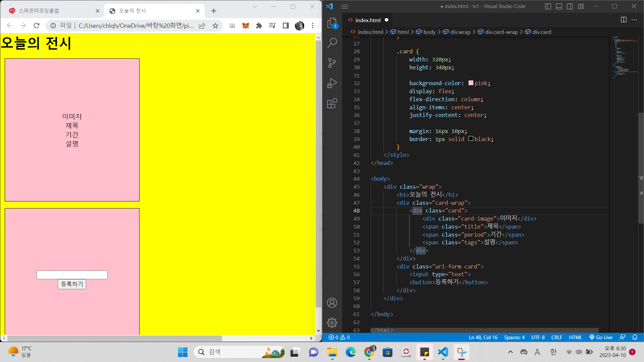Viewport: 644px width, 362px height.
Task: Open the errors and warnings Problems indicator
Action: pos(339,338)
